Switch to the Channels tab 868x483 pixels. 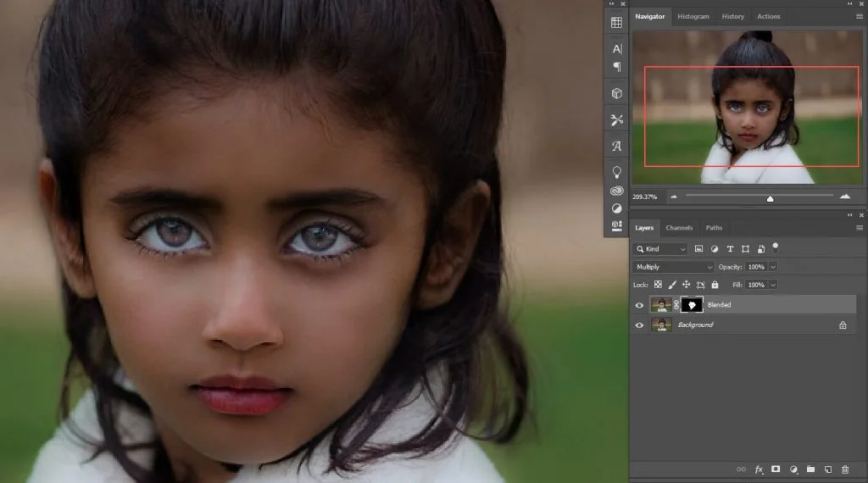point(679,228)
